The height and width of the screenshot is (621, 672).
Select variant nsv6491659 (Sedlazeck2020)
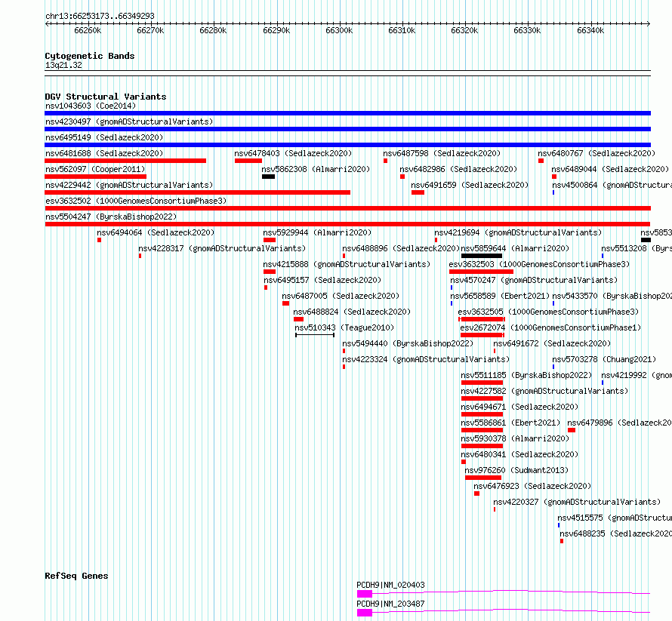click(470, 185)
